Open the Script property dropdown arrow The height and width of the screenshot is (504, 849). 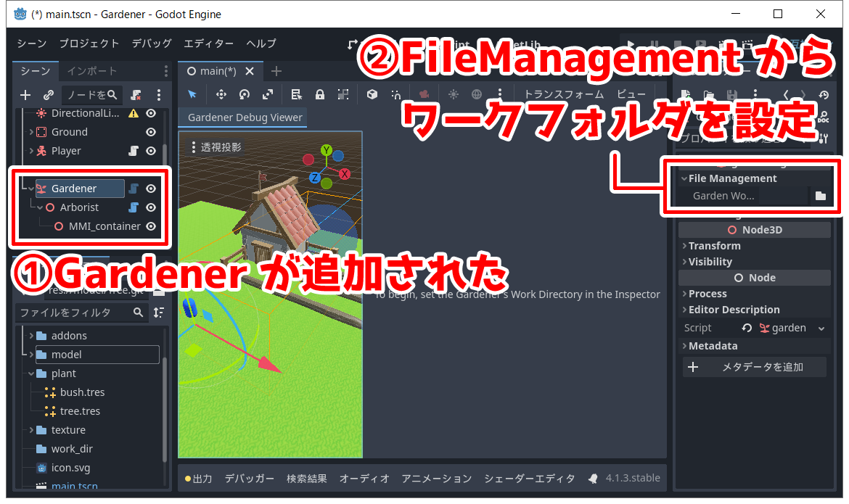pyautogui.click(x=821, y=329)
